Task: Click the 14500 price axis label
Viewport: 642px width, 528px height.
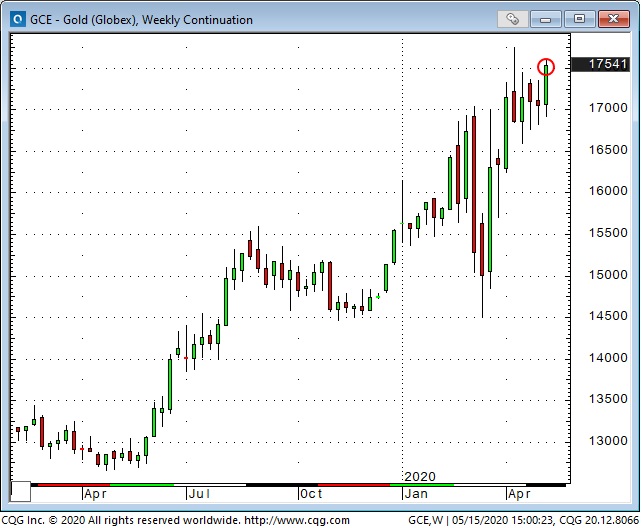Action: 608,316
